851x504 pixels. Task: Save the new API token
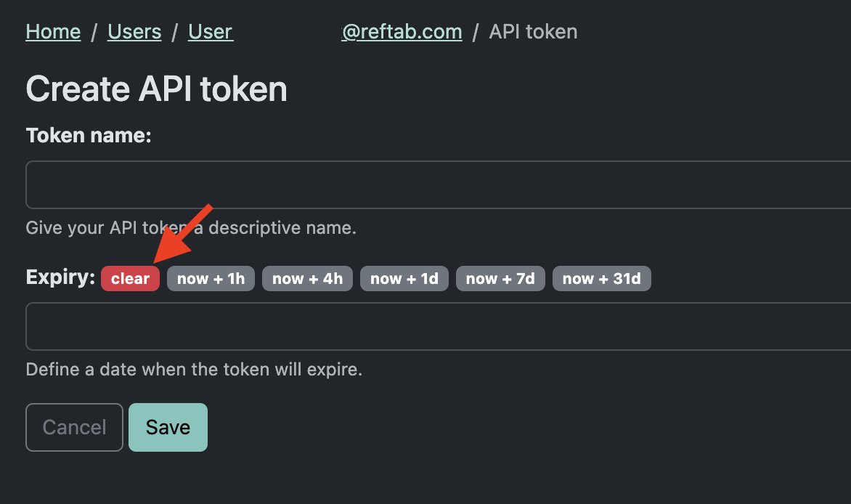(168, 427)
